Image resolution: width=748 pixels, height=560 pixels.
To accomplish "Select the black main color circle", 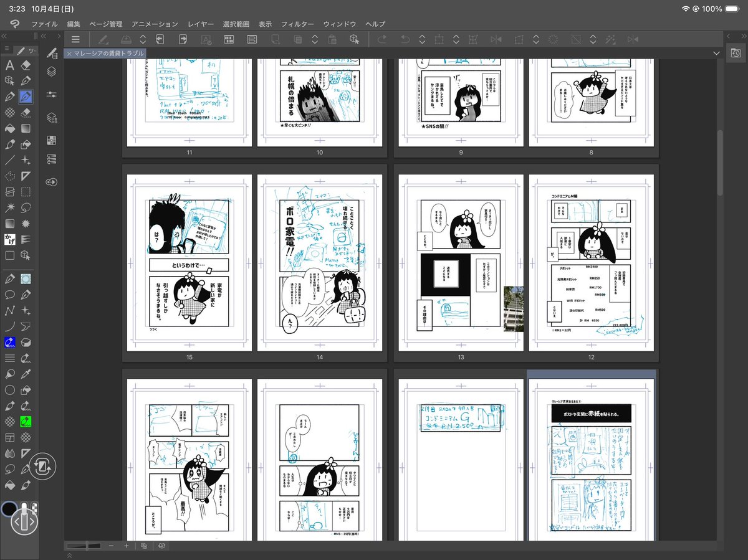I will tap(9, 508).
